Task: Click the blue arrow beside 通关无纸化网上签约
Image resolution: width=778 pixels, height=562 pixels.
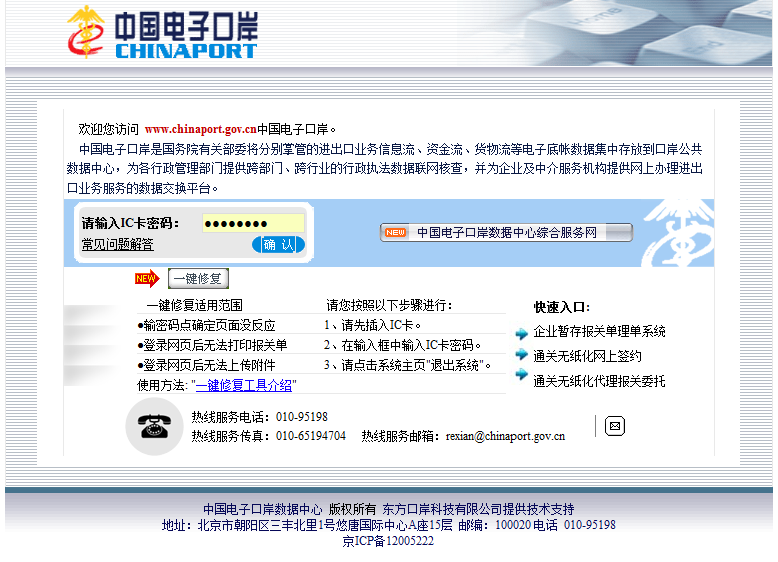Action: pos(521,354)
